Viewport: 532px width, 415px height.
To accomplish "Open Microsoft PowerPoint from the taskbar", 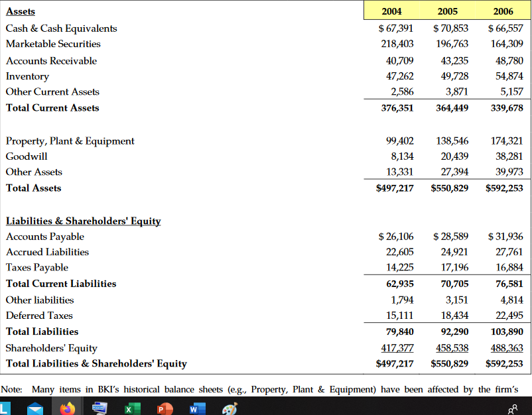I will tap(165, 406).
